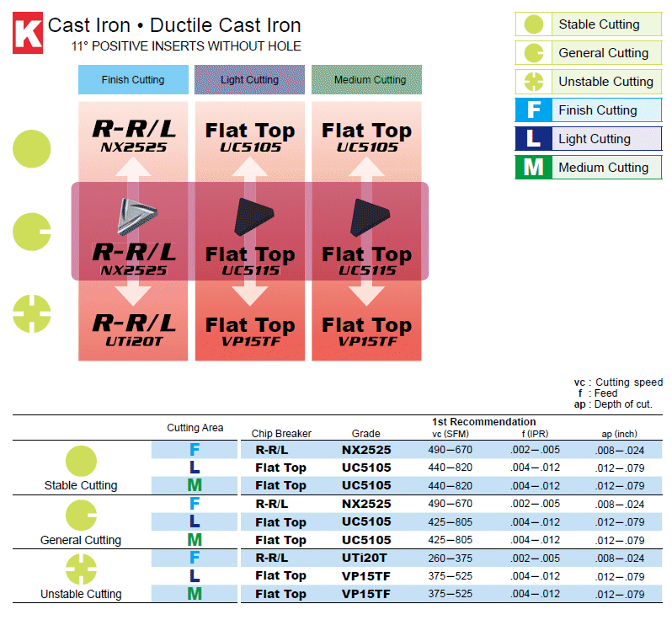Image resolution: width=672 pixels, height=620 pixels.
Task: Click the dark insert image in Light Cutting column
Action: tap(250, 216)
